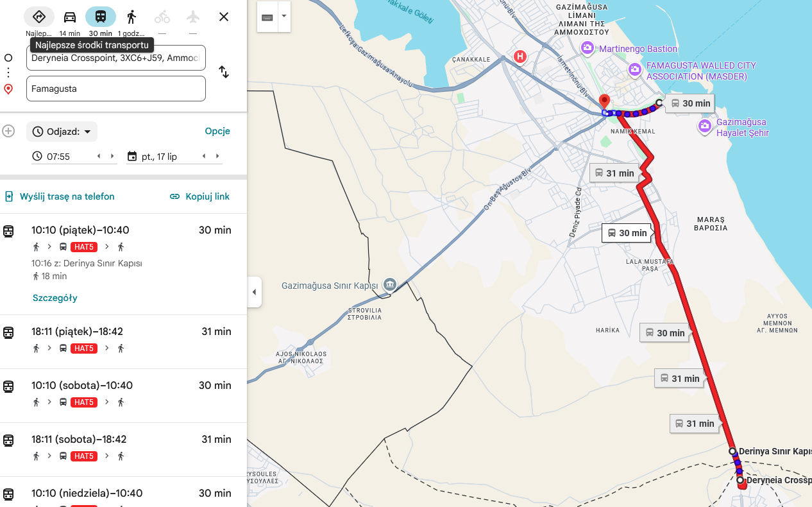
Task: Click the 30 min label near destination
Action: [x=690, y=103]
